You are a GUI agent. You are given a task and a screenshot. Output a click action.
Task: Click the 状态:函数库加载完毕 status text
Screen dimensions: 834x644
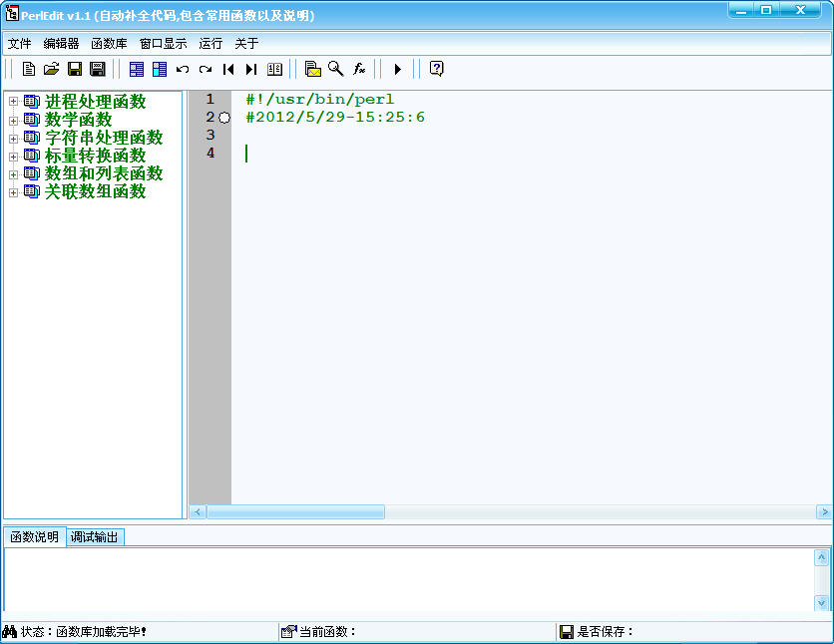coord(84,632)
